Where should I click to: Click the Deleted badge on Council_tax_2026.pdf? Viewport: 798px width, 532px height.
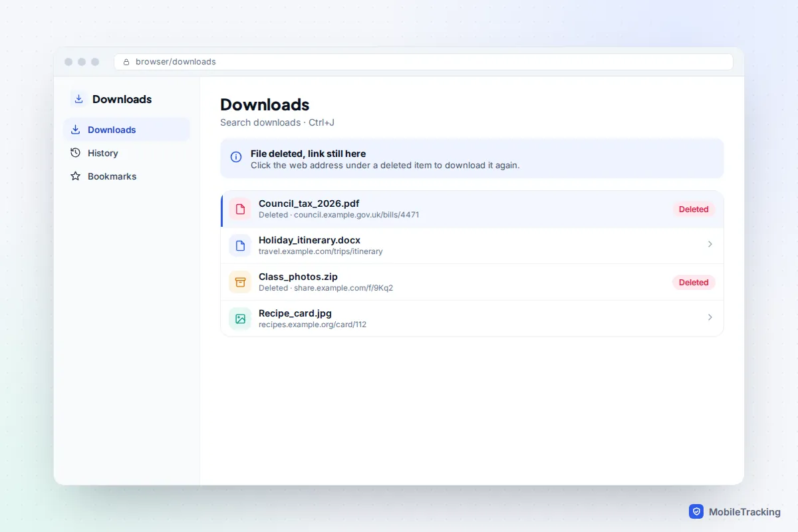pos(694,209)
